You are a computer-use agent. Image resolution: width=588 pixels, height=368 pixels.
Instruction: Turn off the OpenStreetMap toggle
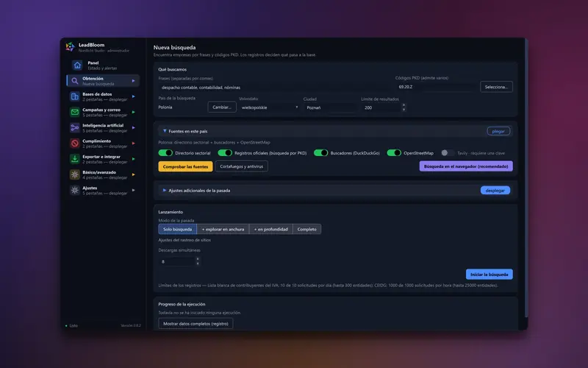click(x=394, y=153)
